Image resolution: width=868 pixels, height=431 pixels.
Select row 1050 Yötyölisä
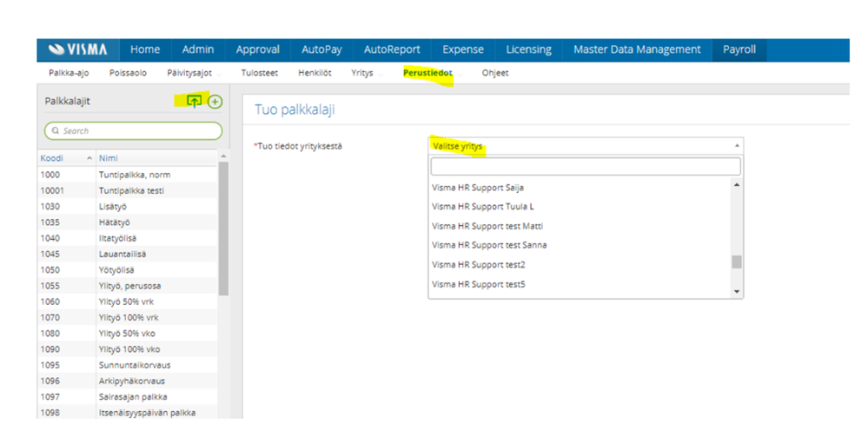128,270
